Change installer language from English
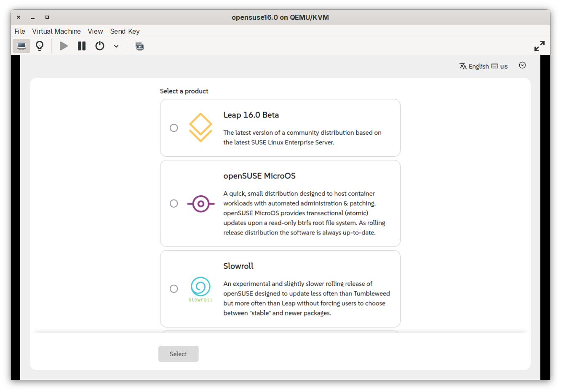561x392 pixels. coord(474,66)
